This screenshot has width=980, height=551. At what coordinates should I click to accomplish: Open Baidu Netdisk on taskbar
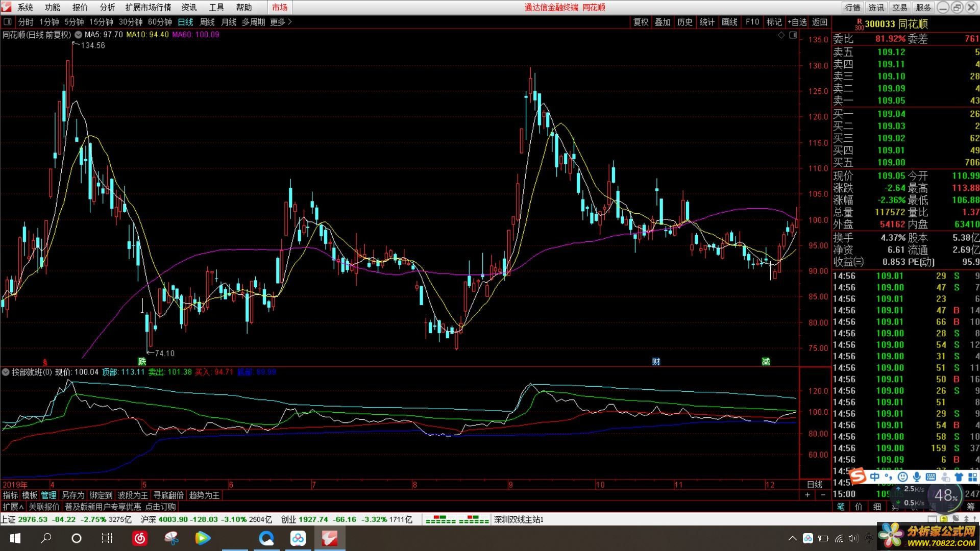(x=298, y=538)
